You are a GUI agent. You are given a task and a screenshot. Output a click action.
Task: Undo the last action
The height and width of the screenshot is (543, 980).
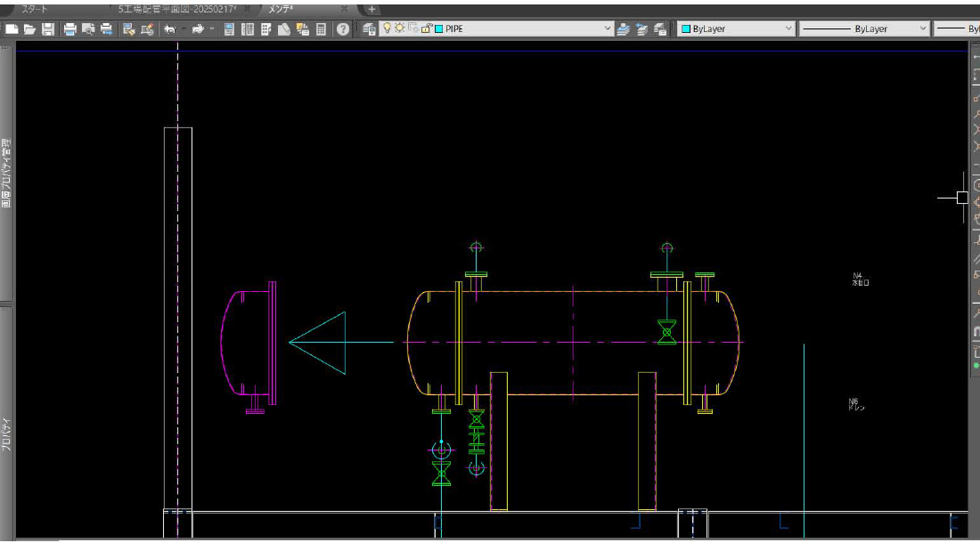point(170,28)
